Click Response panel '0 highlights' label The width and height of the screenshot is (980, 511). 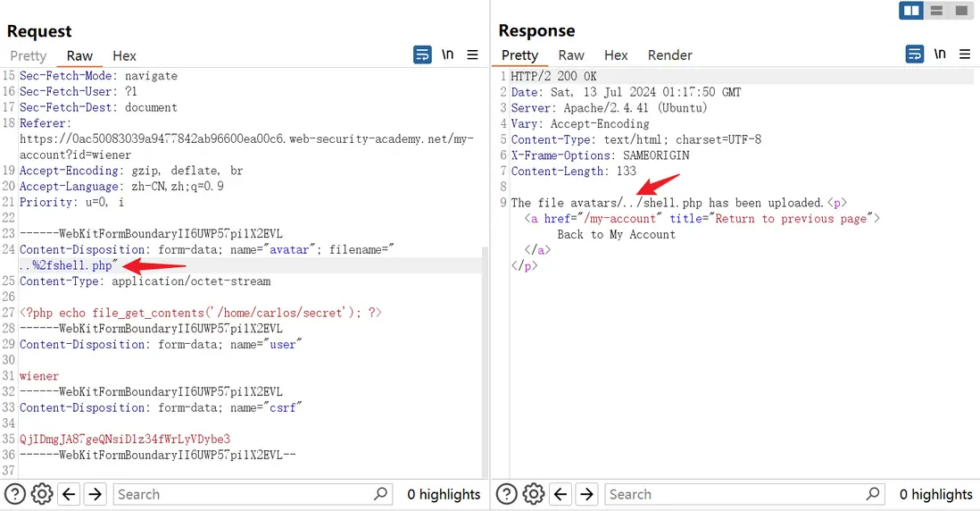point(935,494)
